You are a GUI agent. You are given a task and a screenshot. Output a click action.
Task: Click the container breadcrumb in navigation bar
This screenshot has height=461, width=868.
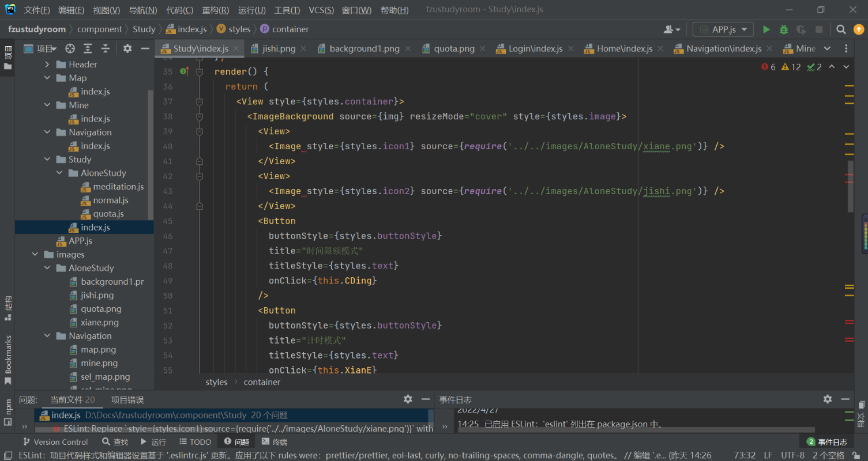(284, 29)
